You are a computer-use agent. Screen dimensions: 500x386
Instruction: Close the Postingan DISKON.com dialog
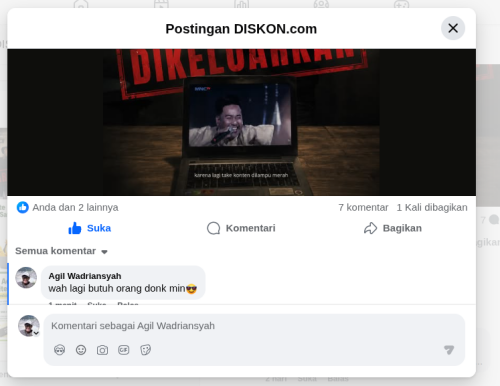pyautogui.click(x=453, y=28)
